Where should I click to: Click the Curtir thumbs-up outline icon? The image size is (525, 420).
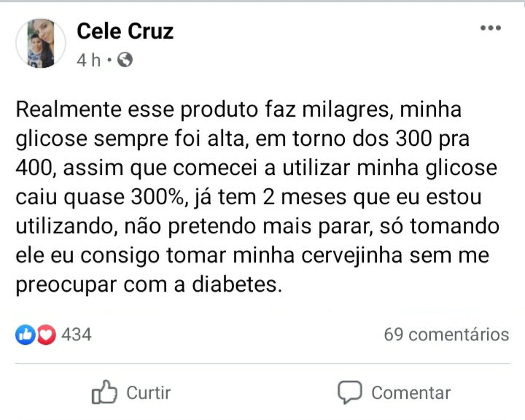tap(104, 392)
